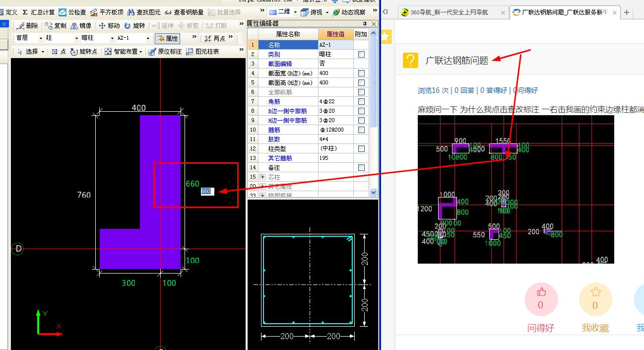Click the 打断 break tool

point(216,25)
